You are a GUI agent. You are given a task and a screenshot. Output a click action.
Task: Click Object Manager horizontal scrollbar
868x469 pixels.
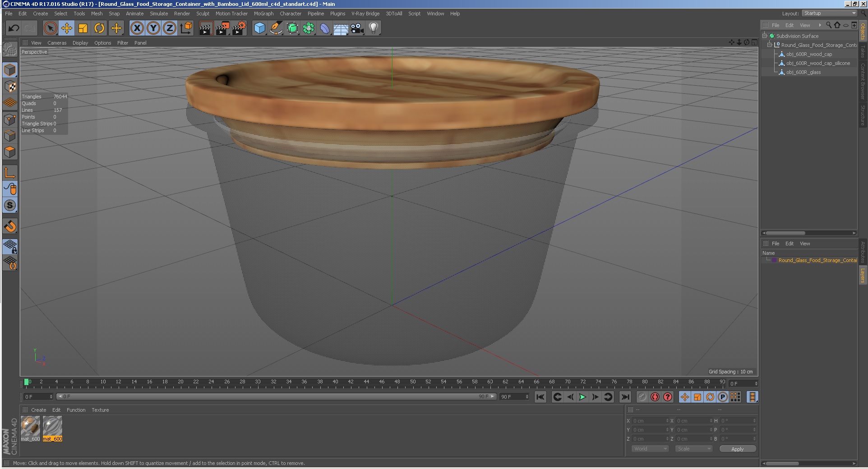pos(785,233)
